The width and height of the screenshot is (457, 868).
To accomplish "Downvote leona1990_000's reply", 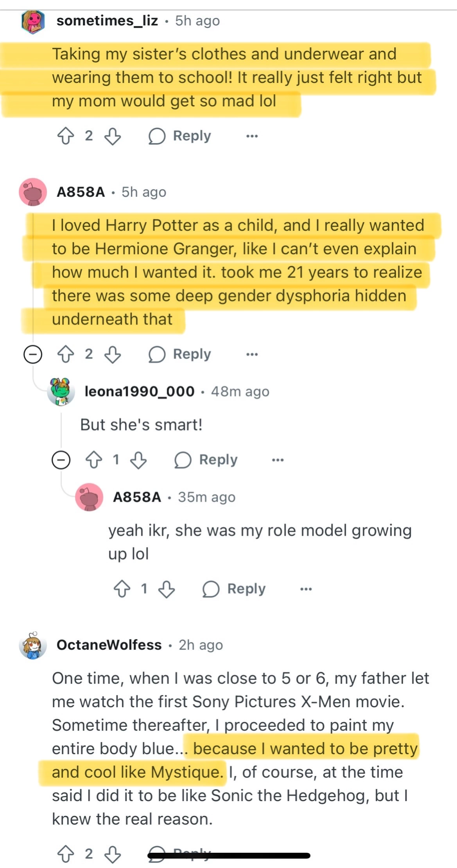I will (x=138, y=460).
